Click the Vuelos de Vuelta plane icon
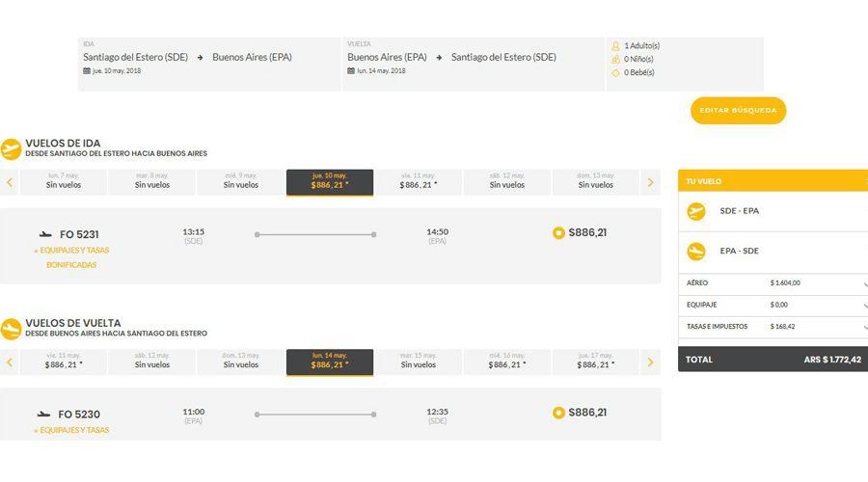 pos(11,329)
